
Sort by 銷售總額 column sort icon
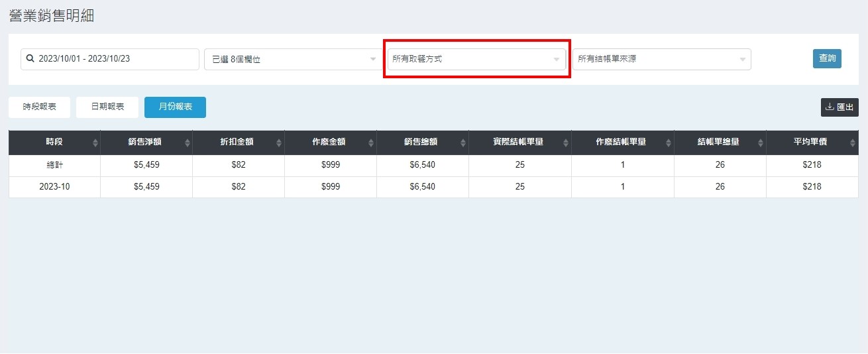(x=463, y=143)
